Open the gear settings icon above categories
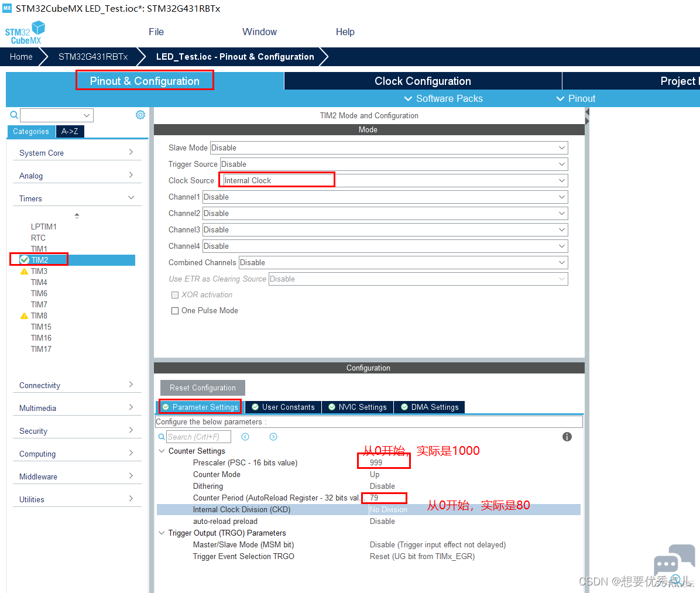 click(x=140, y=115)
